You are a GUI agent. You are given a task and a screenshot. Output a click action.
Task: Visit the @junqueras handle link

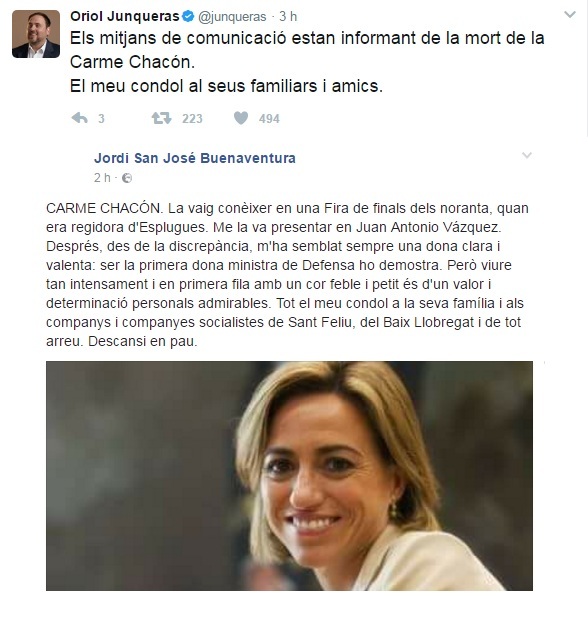click(x=232, y=17)
